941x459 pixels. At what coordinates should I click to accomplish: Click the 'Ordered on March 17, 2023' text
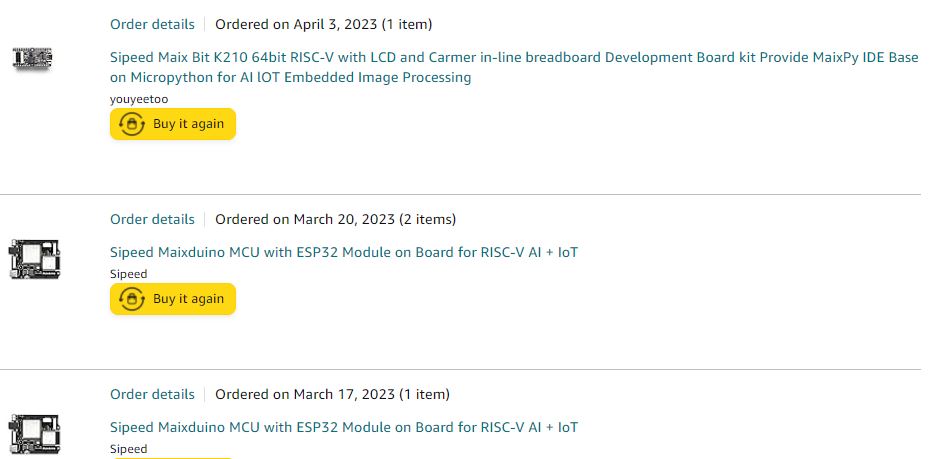click(x=305, y=395)
